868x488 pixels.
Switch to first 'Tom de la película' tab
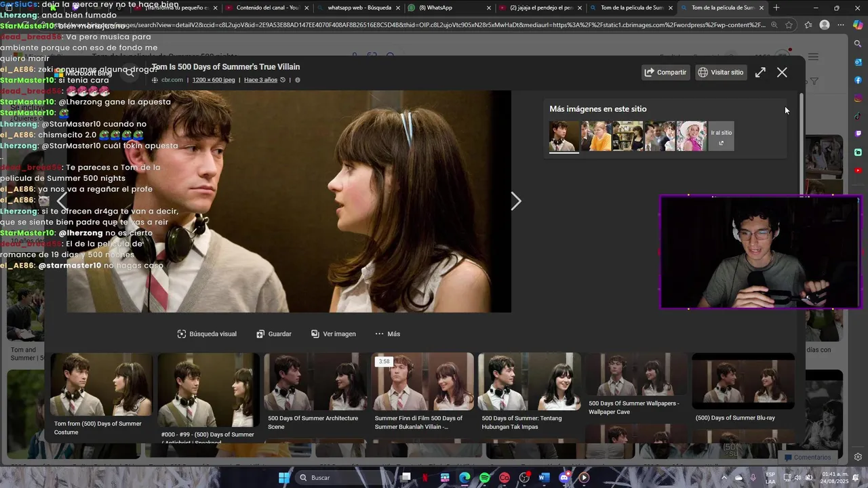(631, 7)
